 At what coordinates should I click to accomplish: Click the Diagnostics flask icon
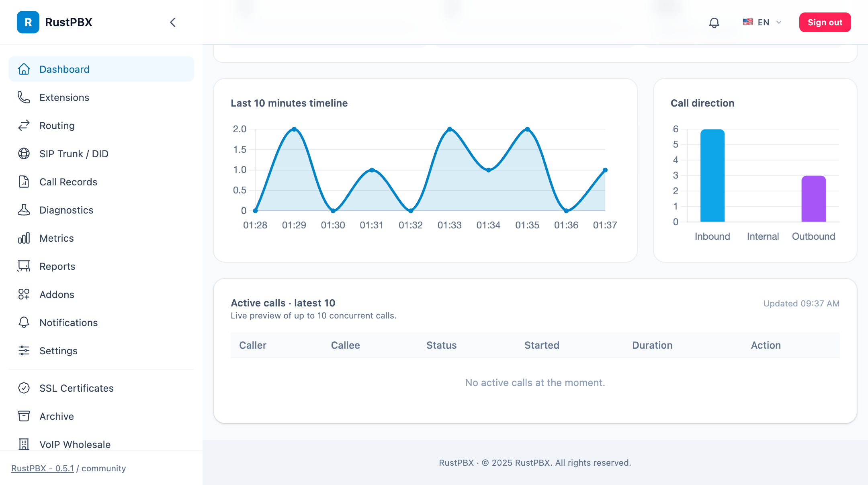coord(24,210)
